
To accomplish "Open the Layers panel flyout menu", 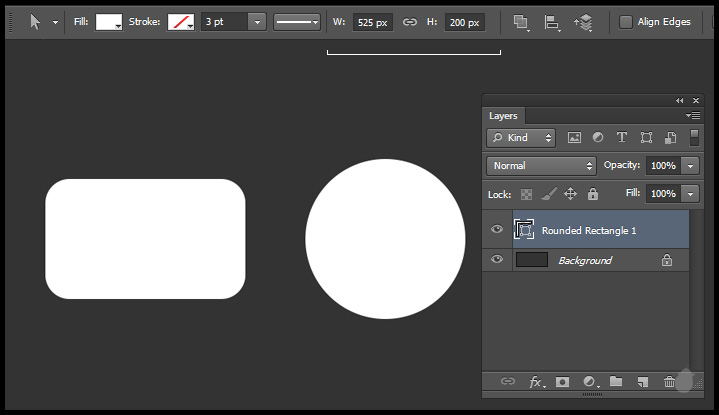I will [693, 116].
